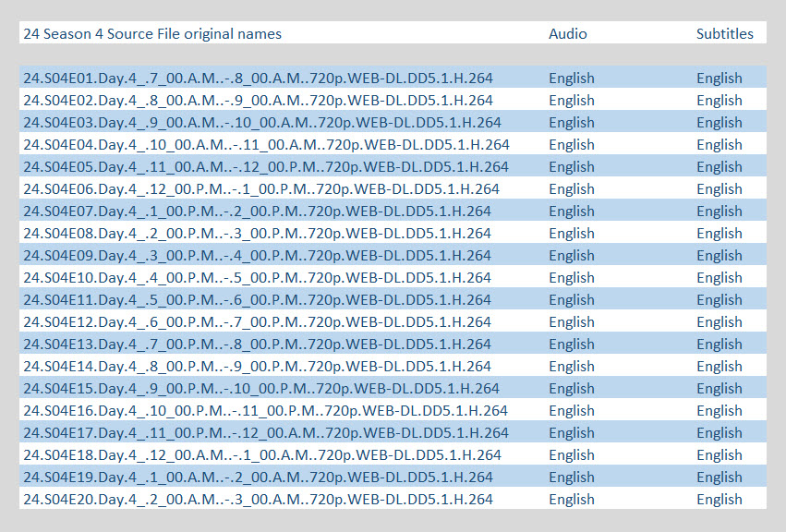786x532 pixels.
Task: Click Audio 'English' cell for S04E19
Action: [572, 477]
